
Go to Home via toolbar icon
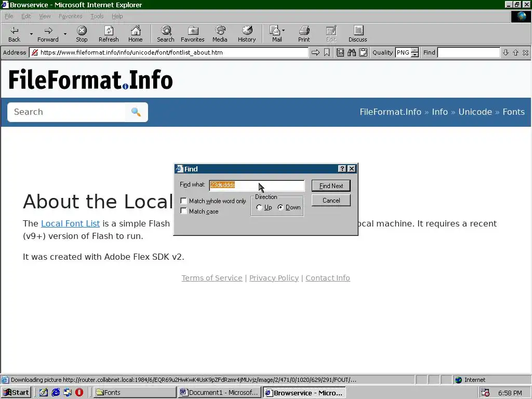[136, 34]
